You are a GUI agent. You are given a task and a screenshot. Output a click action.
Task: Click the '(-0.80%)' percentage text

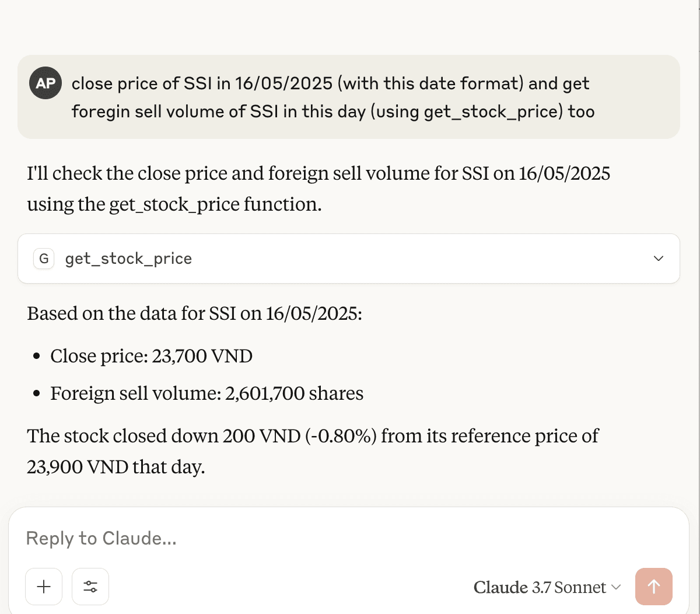341,436
